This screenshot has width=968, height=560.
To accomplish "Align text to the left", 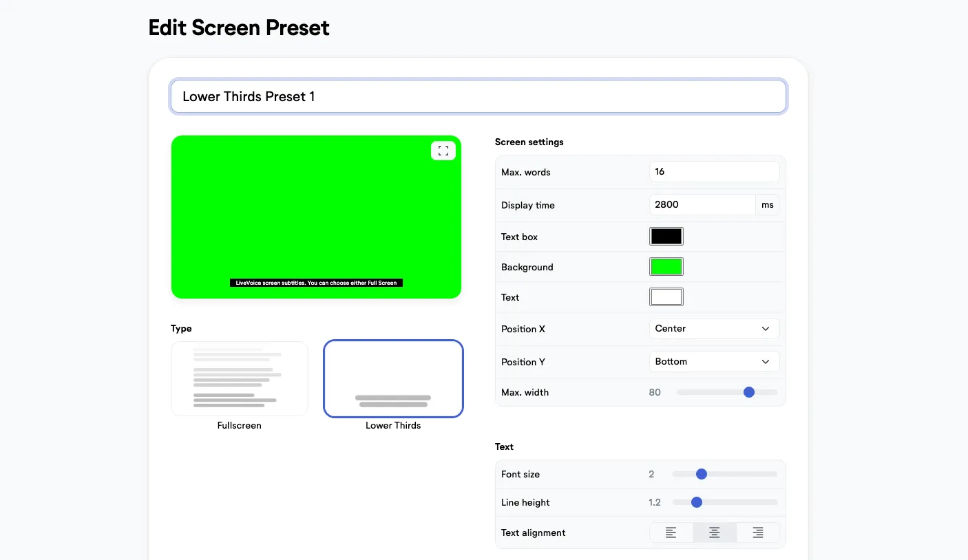I will [671, 532].
